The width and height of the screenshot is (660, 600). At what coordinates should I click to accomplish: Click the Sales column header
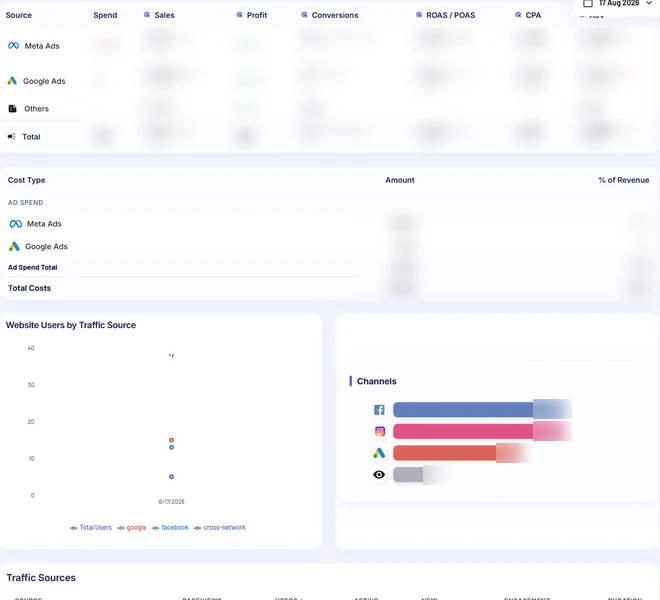pyautogui.click(x=164, y=15)
